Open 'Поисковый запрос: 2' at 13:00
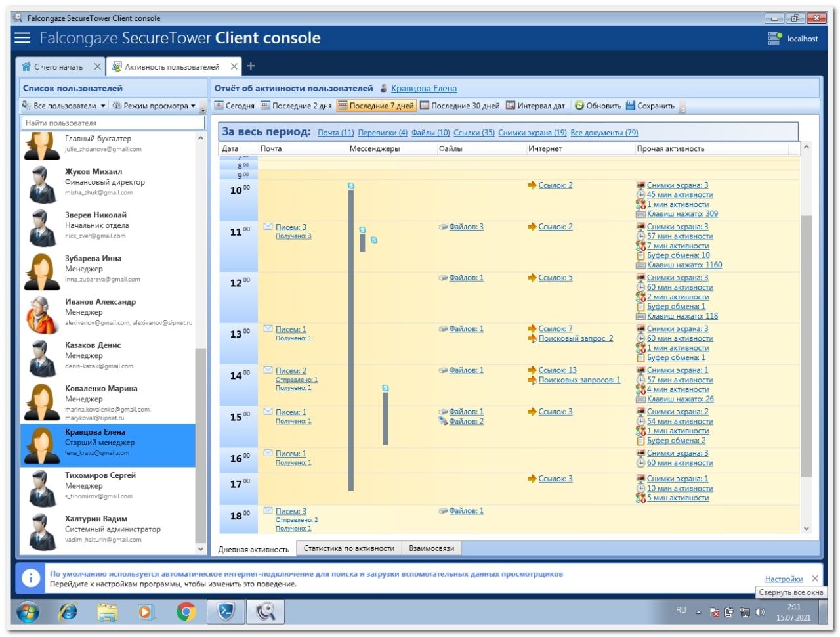Screen dimensions: 840x637 pos(576,339)
